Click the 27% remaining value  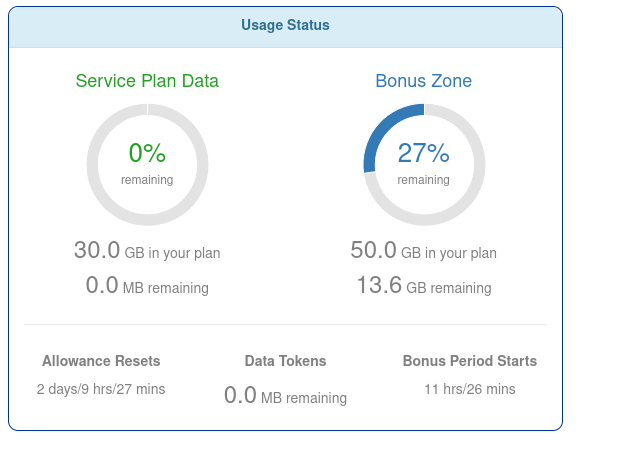point(423,153)
